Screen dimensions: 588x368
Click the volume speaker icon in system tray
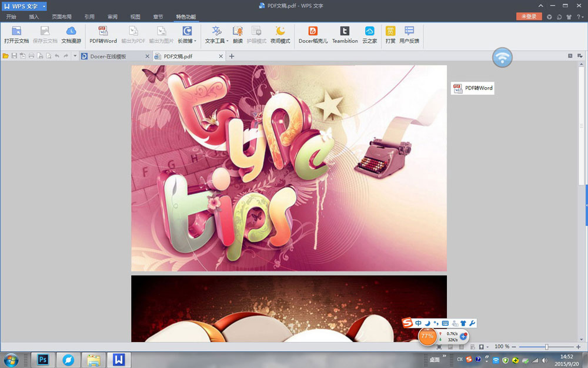click(x=545, y=360)
